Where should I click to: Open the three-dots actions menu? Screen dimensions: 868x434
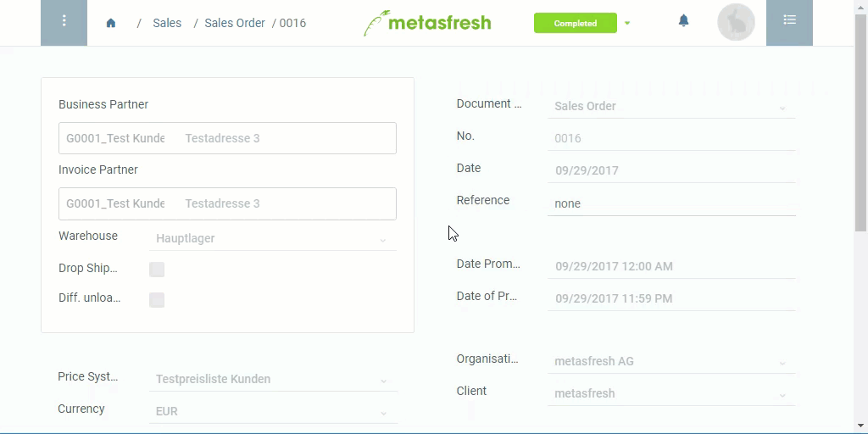pos(64,23)
